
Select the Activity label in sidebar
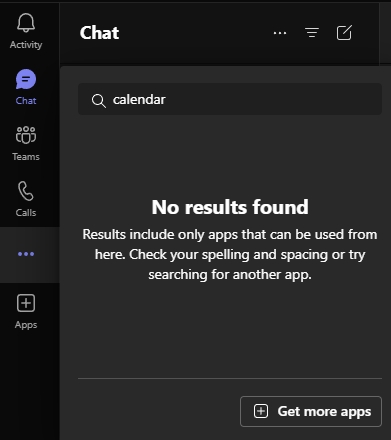pos(26,45)
